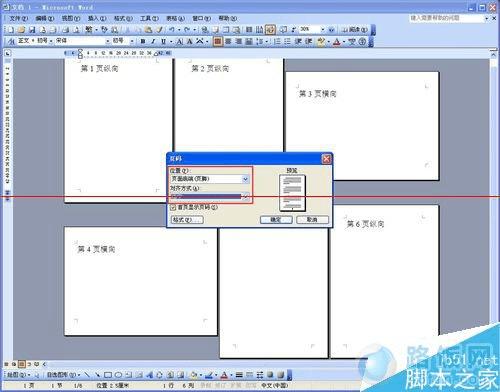Toggle Underline formatting
Viewport: 500px width, 392px height.
164,41
